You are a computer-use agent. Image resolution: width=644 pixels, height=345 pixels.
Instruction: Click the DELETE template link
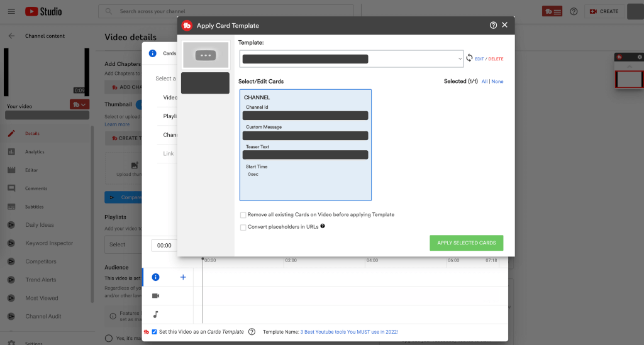point(496,59)
